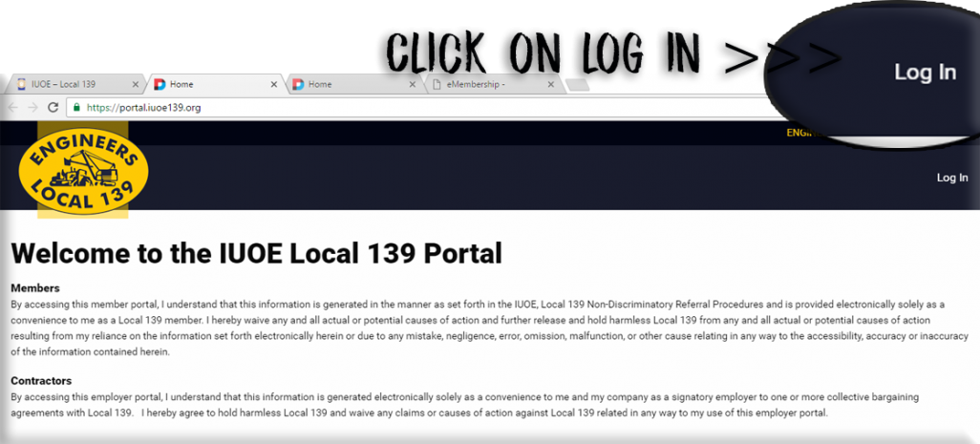Open a new browser tab
980x444 pixels.
coord(578,85)
